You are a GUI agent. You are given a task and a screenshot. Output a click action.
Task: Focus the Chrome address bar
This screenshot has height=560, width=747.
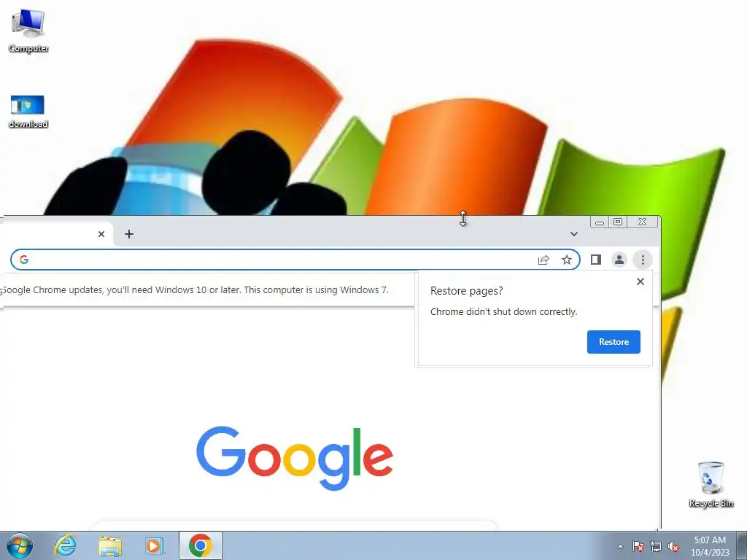295,260
